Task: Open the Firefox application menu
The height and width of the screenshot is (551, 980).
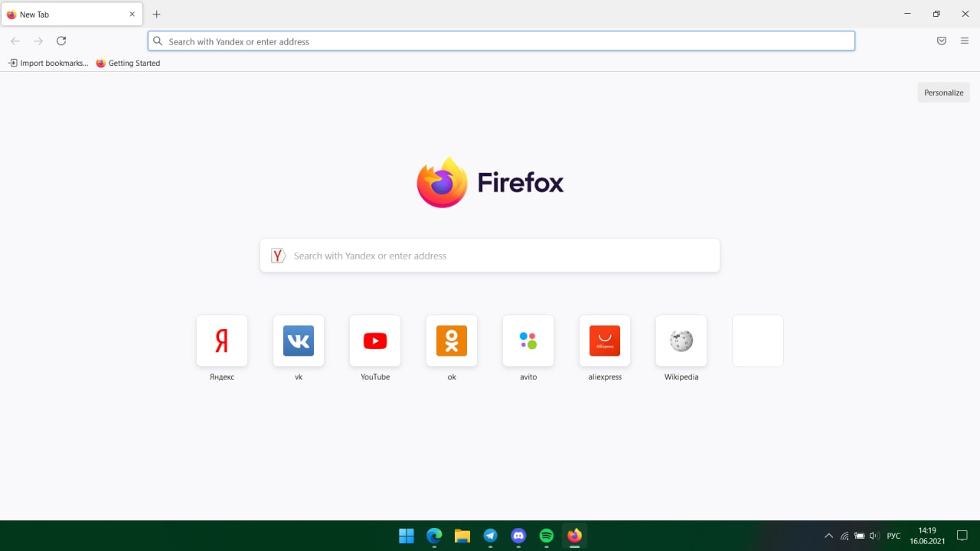Action: [965, 41]
